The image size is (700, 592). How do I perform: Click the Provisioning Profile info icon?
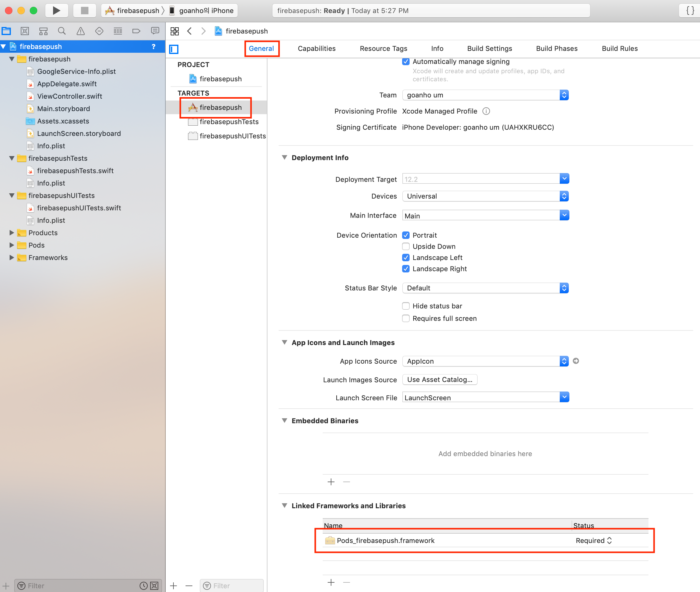(x=486, y=111)
